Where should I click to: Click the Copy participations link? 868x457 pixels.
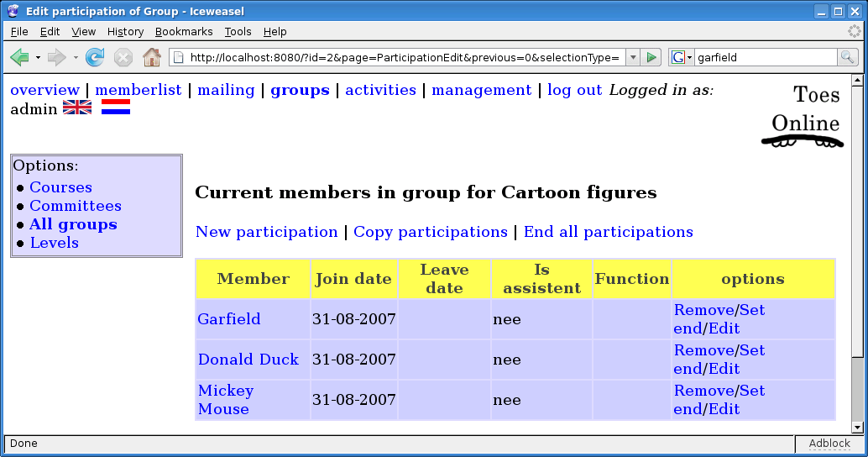[430, 232]
